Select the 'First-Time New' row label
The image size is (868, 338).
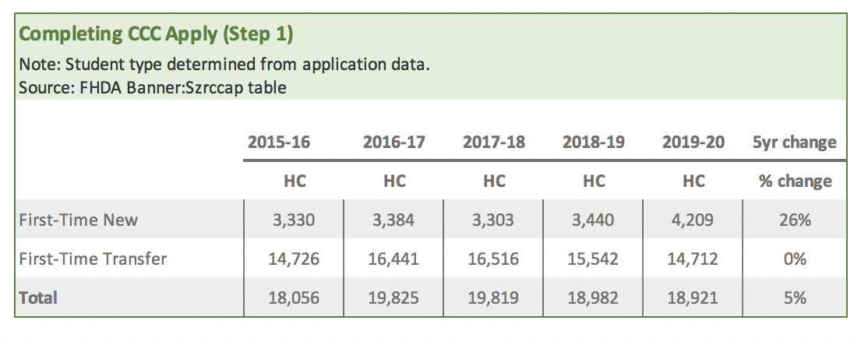coord(78,220)
